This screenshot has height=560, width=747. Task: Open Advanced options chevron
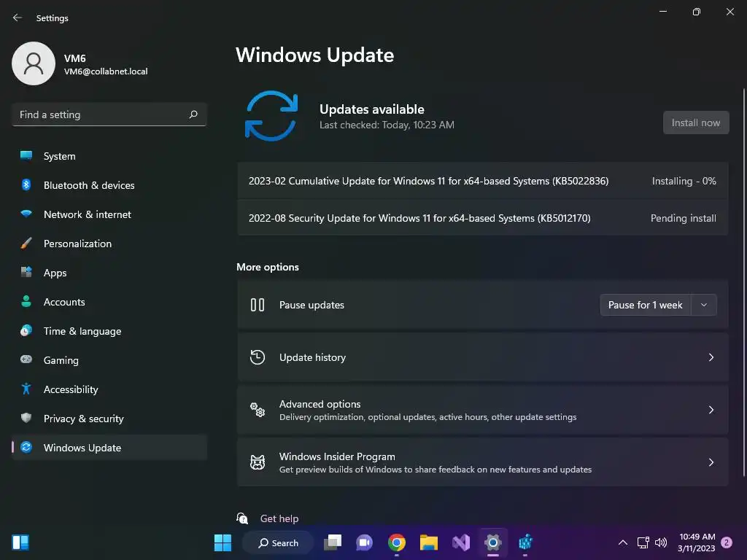(x=711, y=410)
